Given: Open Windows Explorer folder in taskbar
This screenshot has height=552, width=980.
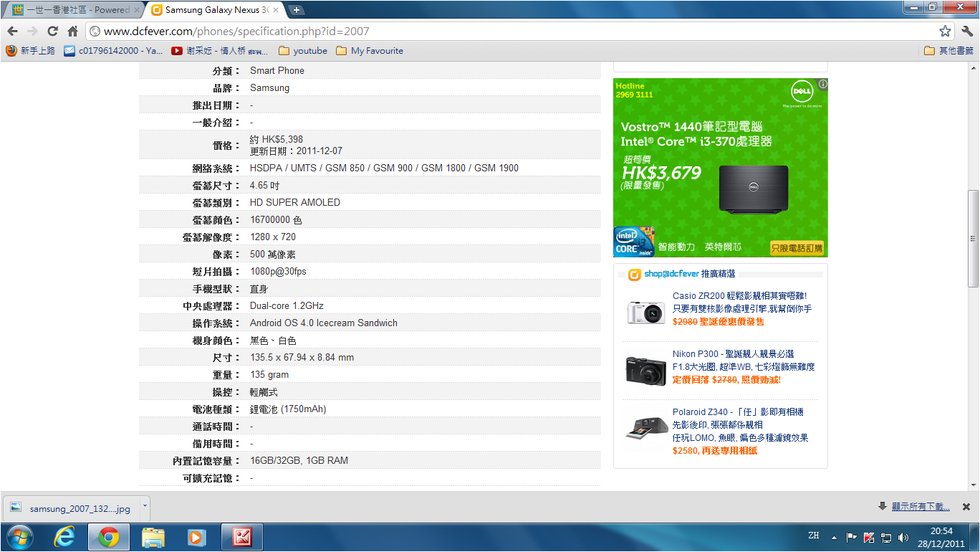Looking at the screenshot, I should [x=153, y=536].
